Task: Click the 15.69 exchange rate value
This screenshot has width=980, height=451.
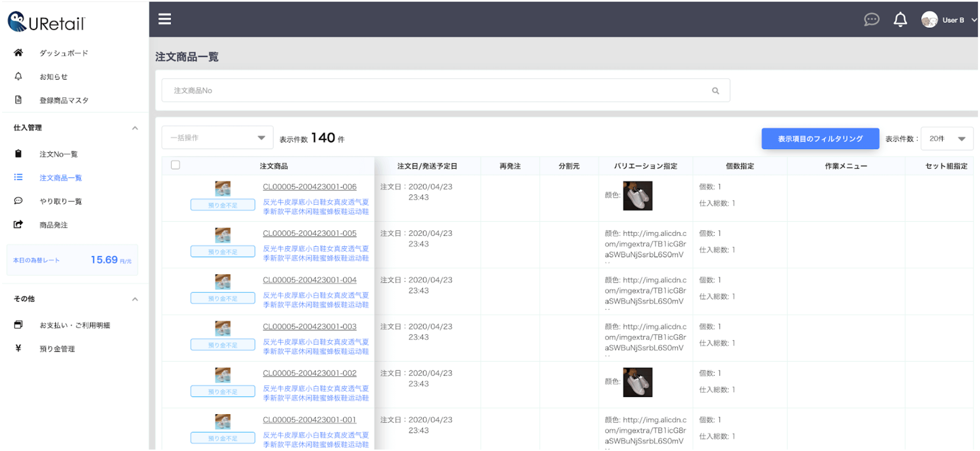Action: [104, 260]
